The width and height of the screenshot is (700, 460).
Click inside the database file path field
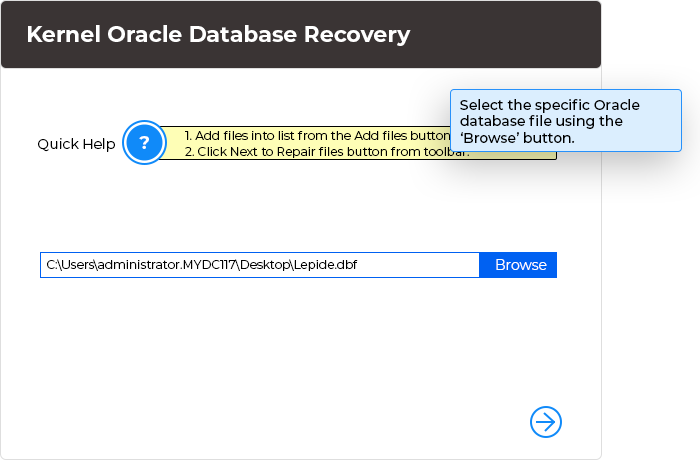coord(260,265)
